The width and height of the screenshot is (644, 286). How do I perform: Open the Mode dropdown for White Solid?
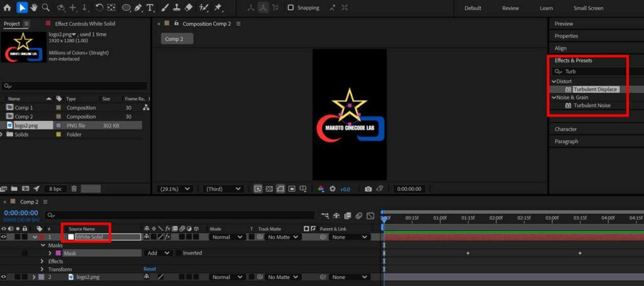(228, 237)
